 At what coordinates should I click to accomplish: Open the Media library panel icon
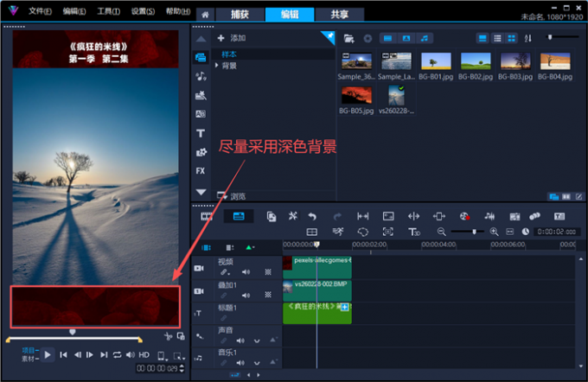click(x=201, y=57)
